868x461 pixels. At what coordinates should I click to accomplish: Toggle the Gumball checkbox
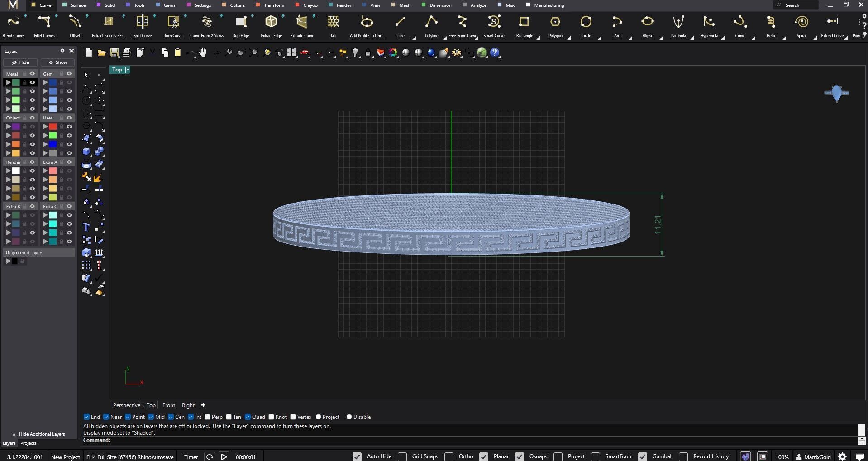[x=642, y=456]
